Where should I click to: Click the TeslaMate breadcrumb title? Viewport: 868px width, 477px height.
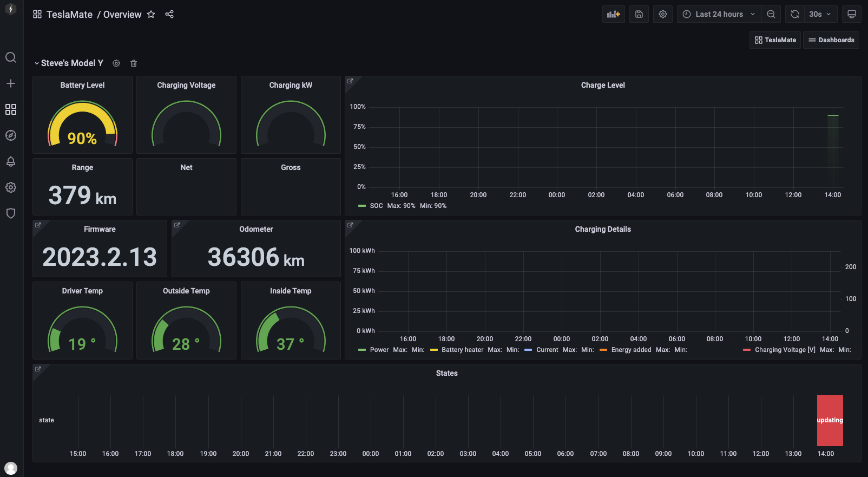point(69,15)
